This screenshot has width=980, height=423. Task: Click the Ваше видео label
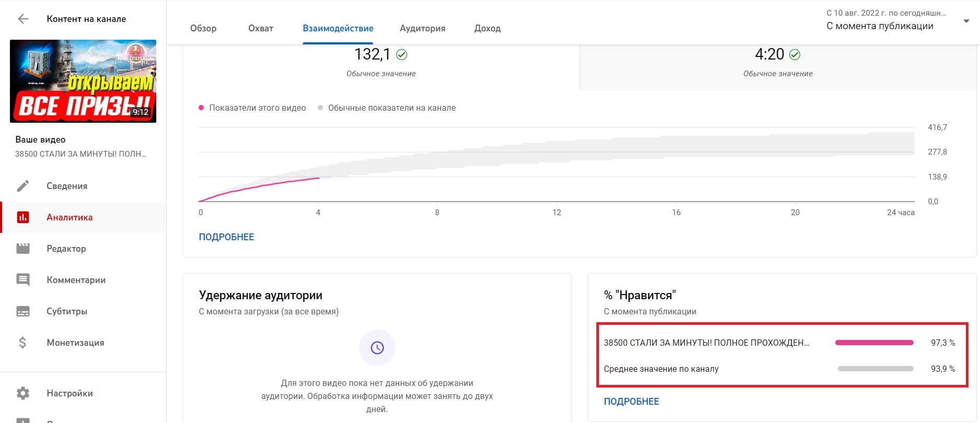(40, 139)
